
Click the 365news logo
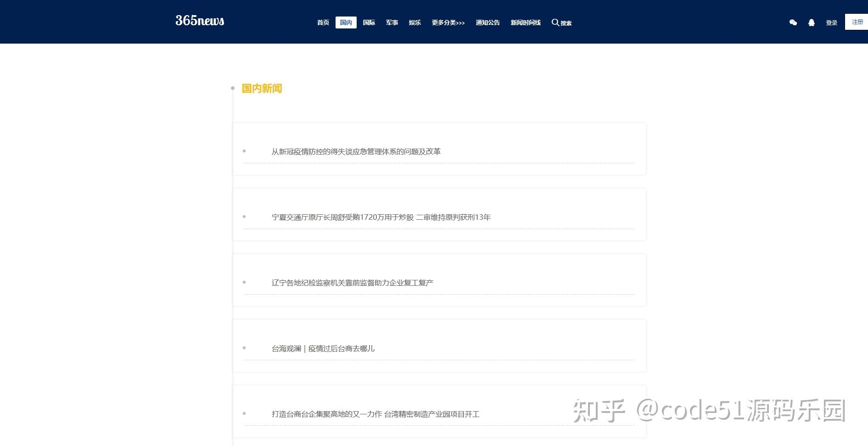tap(199, 21)
